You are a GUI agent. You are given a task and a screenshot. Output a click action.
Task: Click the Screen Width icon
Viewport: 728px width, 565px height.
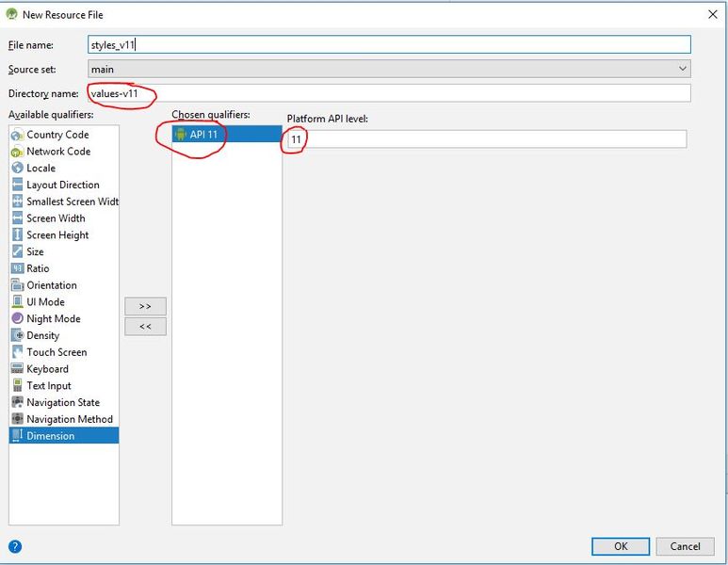(x=17, y=218)
